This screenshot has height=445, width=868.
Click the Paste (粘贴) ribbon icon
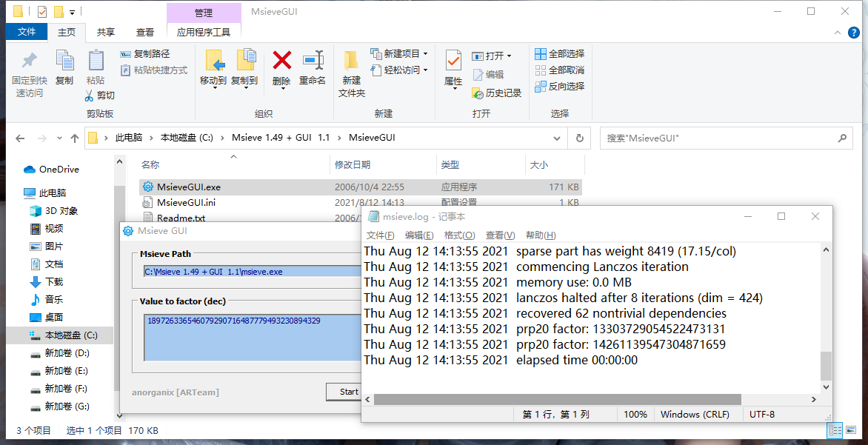click(96, 61)
